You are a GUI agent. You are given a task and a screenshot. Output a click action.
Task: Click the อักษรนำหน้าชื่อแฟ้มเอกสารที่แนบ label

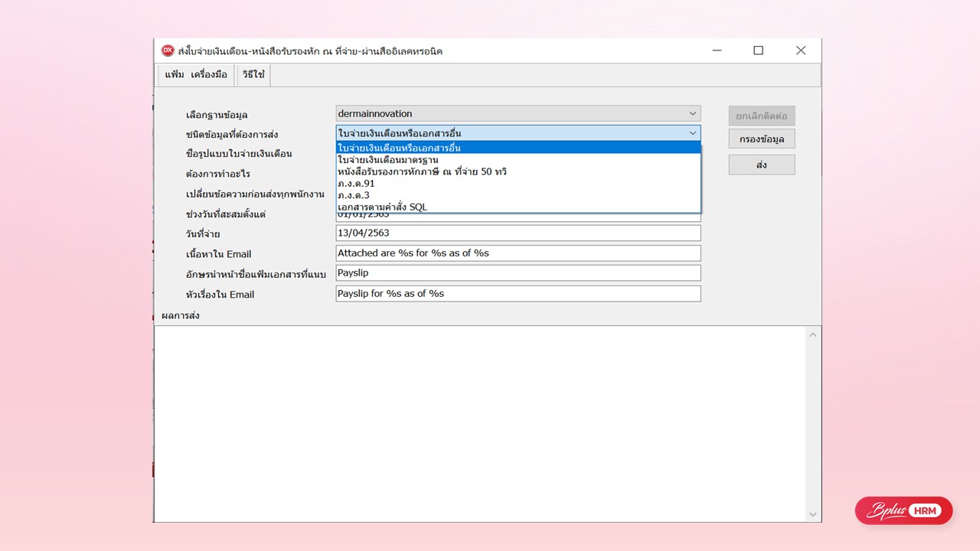point(256,274)
